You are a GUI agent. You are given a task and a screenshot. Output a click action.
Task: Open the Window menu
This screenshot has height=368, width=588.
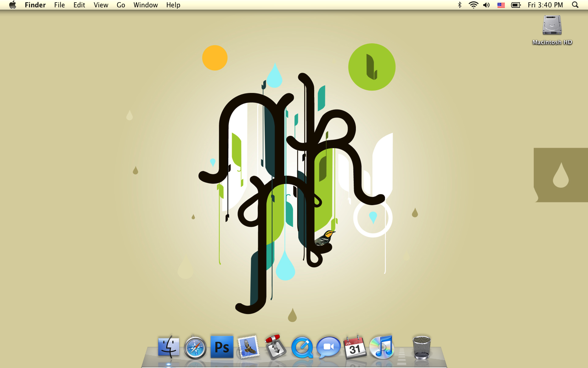pyautogui.click(x=146, y=5)
